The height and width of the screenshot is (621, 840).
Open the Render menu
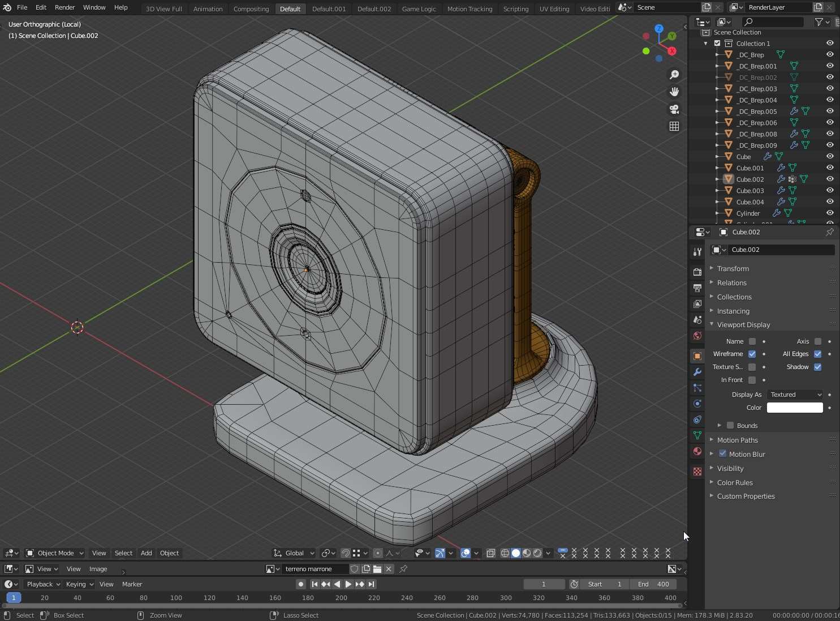pos(64,7)
